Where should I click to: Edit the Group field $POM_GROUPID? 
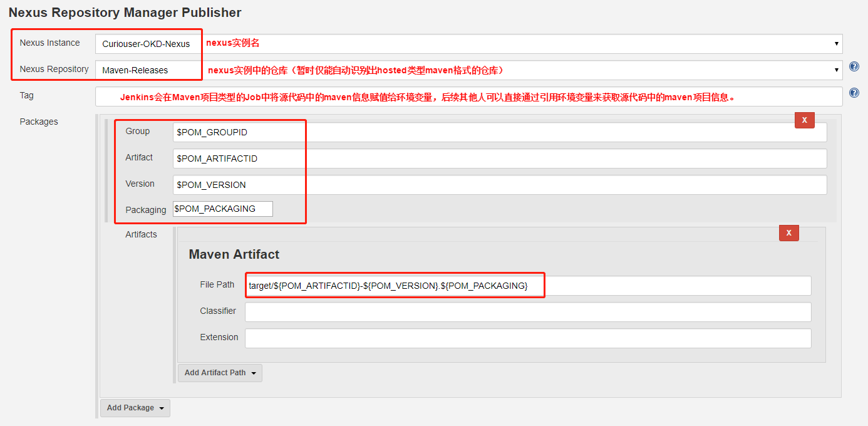click(x=500, y=132)
